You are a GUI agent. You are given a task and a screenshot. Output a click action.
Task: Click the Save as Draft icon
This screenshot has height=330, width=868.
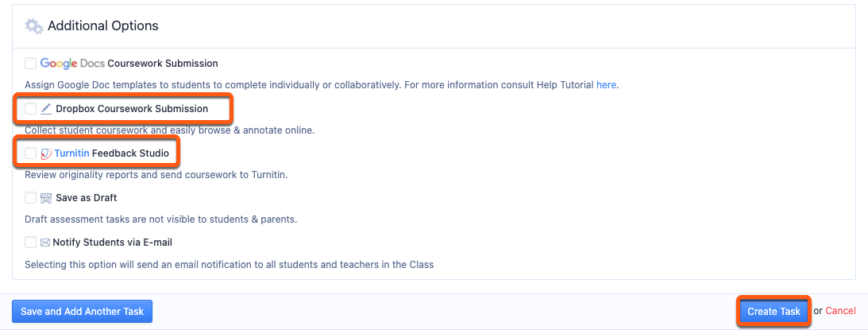(46, 198)
